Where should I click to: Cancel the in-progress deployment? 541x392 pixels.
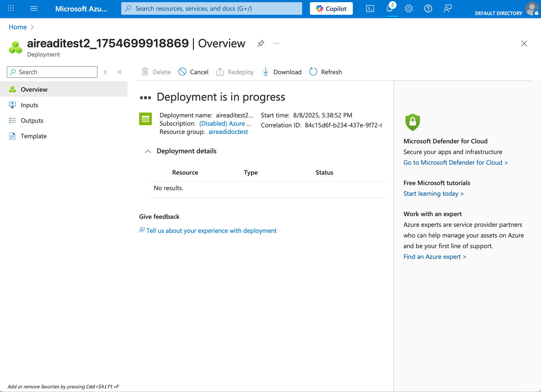194,72
